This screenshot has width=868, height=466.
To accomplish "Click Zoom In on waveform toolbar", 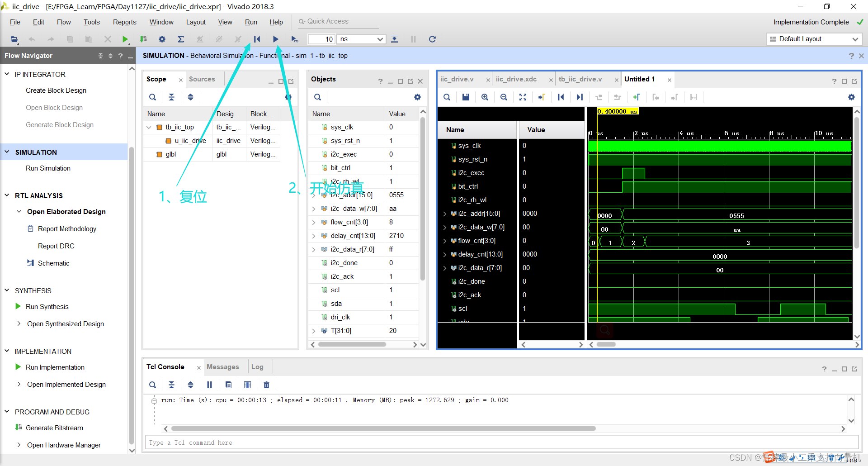I will 485,97.
